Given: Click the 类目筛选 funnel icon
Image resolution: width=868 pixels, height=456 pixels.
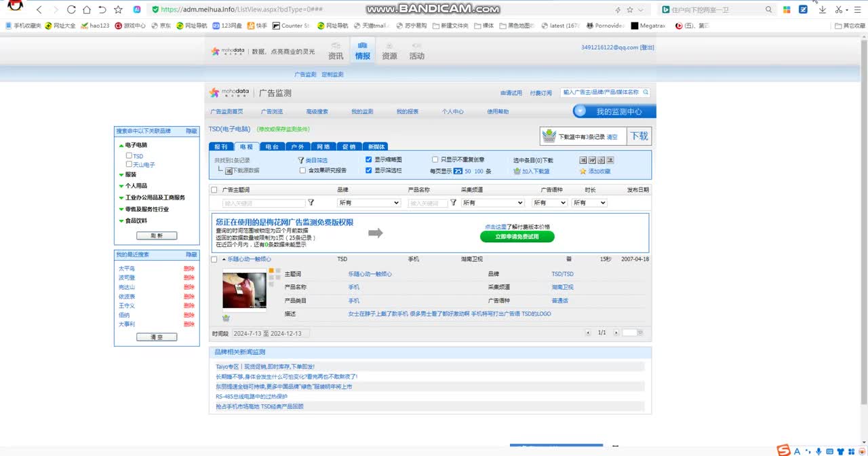Looking at the screenshot, I should [301, 160].
